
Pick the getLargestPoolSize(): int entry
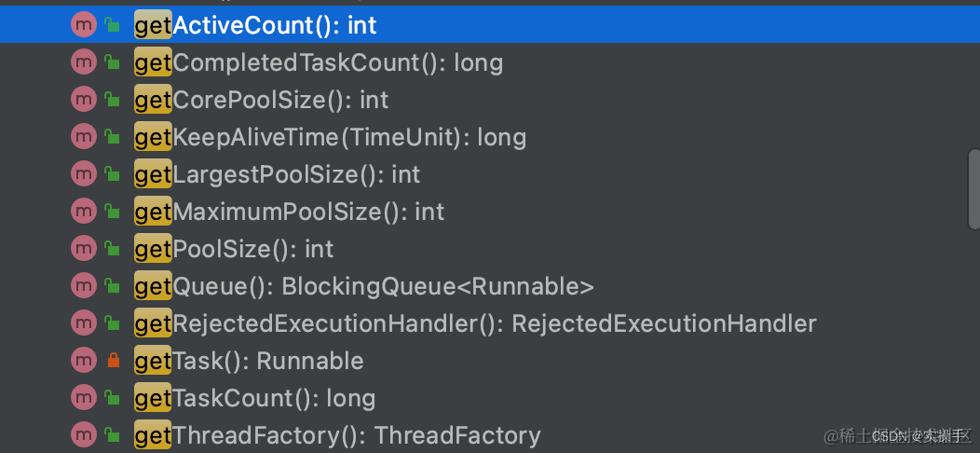point(278,174)
